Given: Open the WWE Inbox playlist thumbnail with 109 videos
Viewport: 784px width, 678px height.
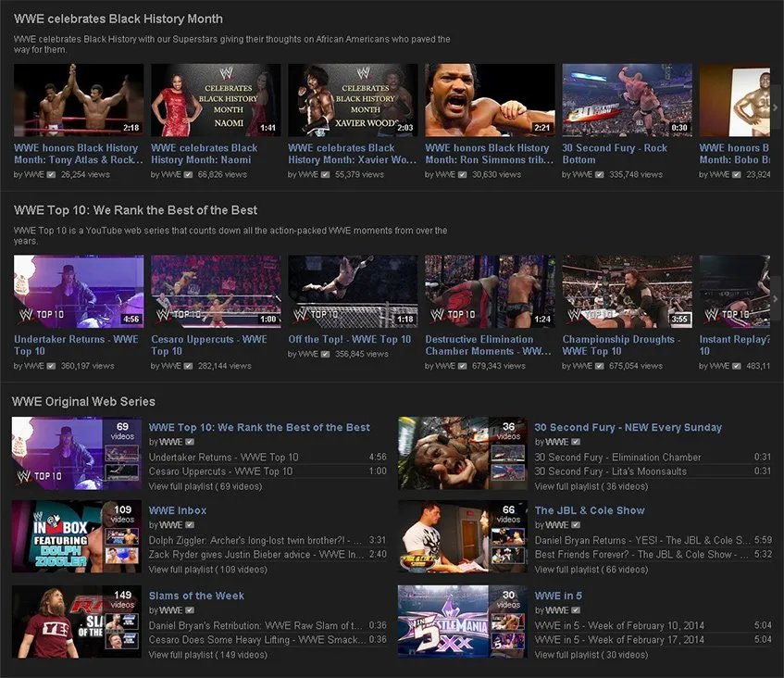Looking at the screenshot, I should coord(76,536).
